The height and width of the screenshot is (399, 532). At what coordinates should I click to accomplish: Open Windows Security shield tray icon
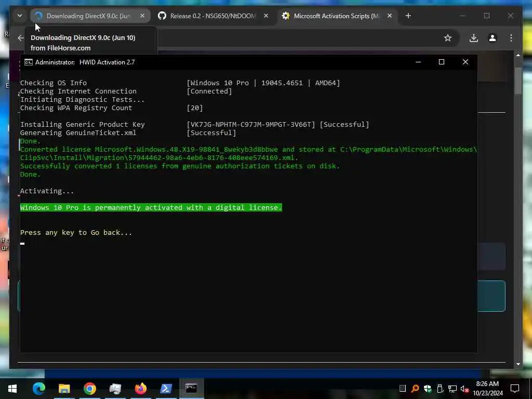click(x=428, y=389)
